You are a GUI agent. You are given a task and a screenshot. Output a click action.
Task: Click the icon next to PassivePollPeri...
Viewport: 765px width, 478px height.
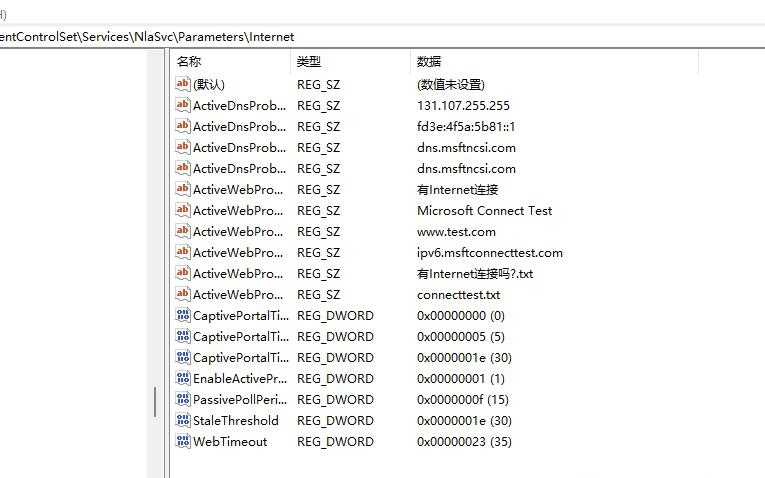click(x=182, y=400)
